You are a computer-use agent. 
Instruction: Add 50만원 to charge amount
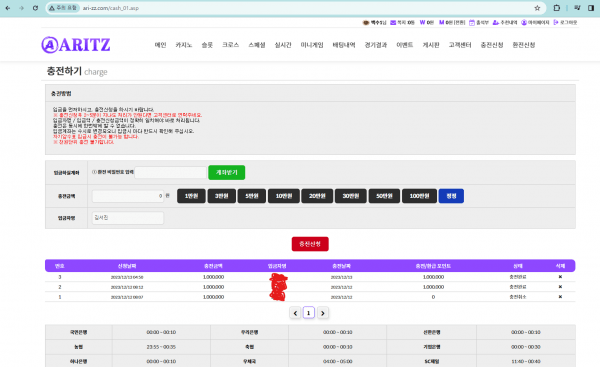pyautogui.click(x=384, y=196)
